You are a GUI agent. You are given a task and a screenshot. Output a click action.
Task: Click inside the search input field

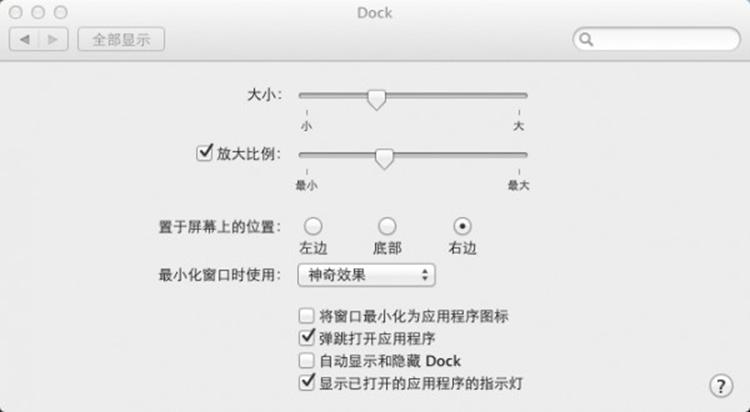coord(666,39)
